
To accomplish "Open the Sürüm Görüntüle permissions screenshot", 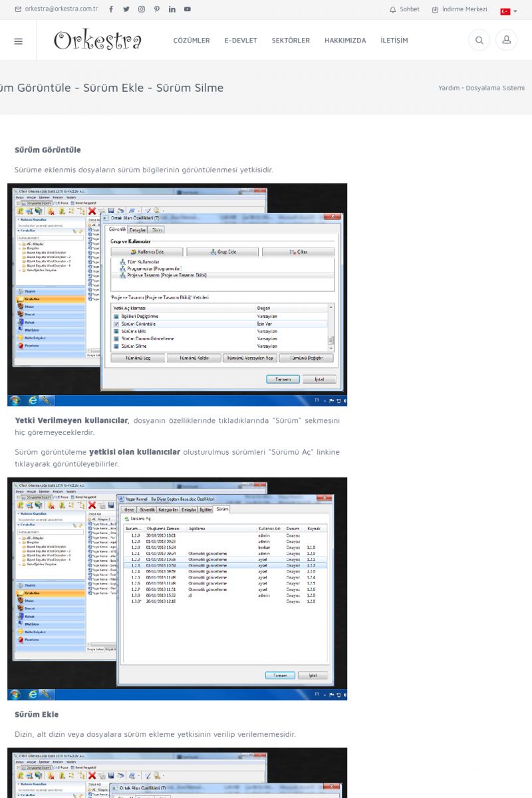I will 177,295.
